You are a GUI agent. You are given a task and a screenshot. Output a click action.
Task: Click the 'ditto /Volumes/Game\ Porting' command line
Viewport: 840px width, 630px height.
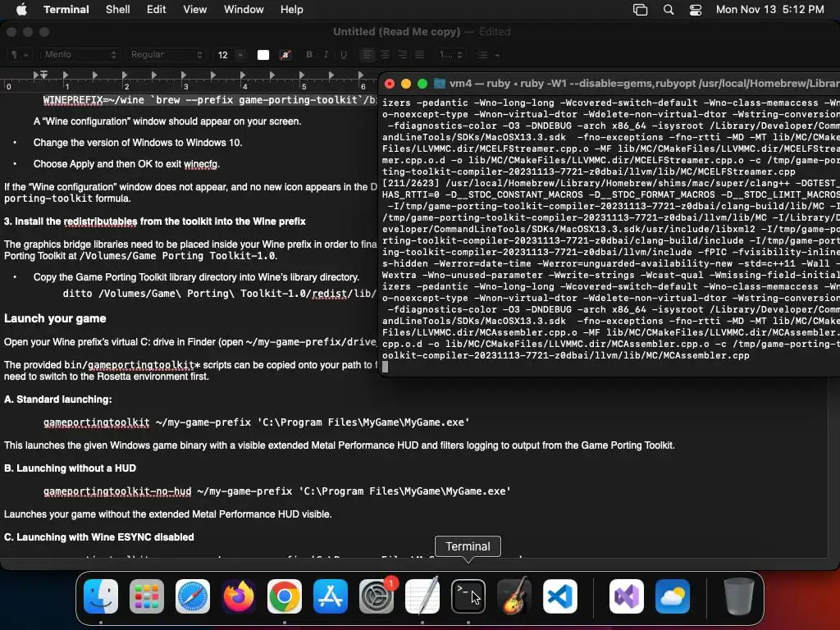[220, 294]
